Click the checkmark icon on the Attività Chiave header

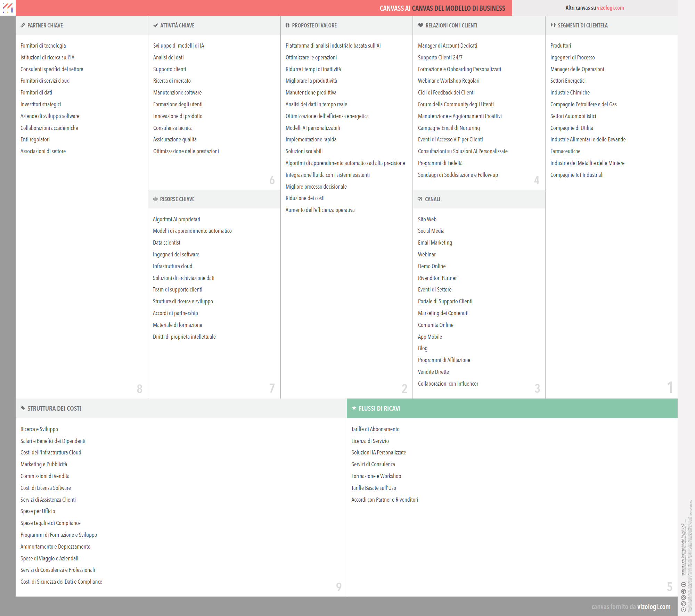pyautogui.click(x=155, y=25)
